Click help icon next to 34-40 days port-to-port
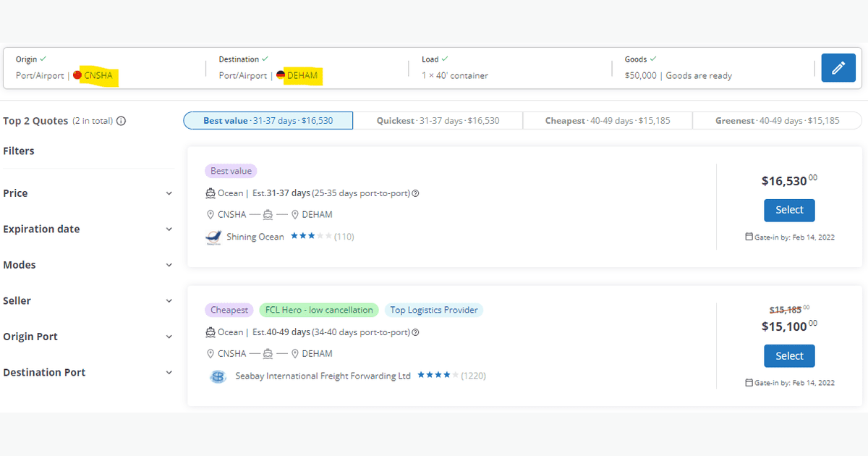This screenshot has height=456, width=868. coord(416,332)
